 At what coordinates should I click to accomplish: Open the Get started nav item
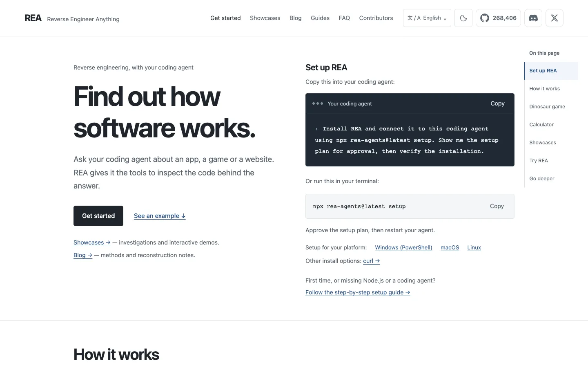tap(225, 18)
